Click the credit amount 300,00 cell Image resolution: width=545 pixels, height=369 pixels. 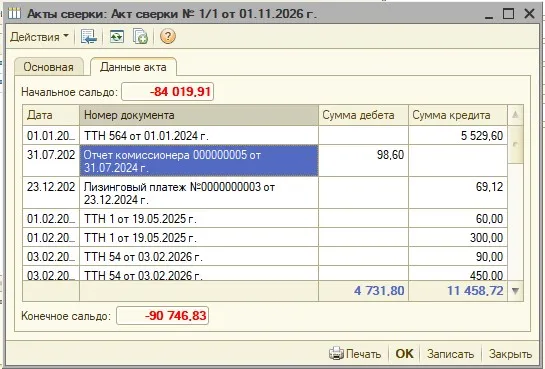pos(458,238)
